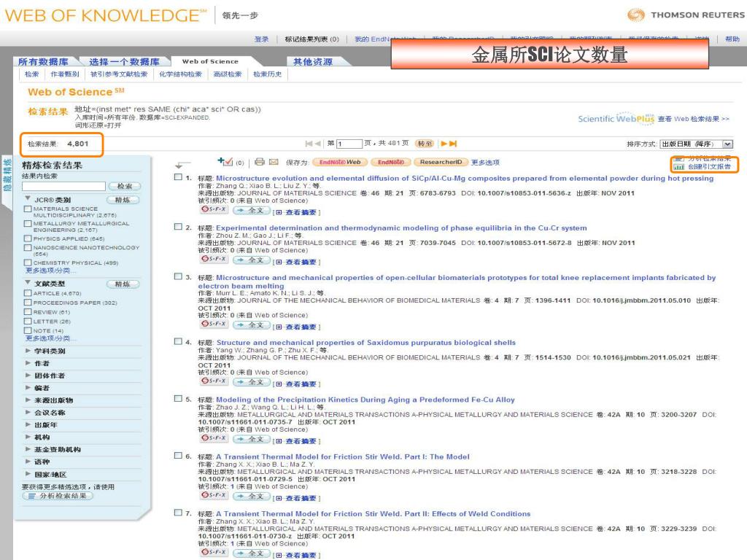The height and width of the screenshot is (560, 747).
Task: Click S·F·X button of result 3
Action: point(214,323)
